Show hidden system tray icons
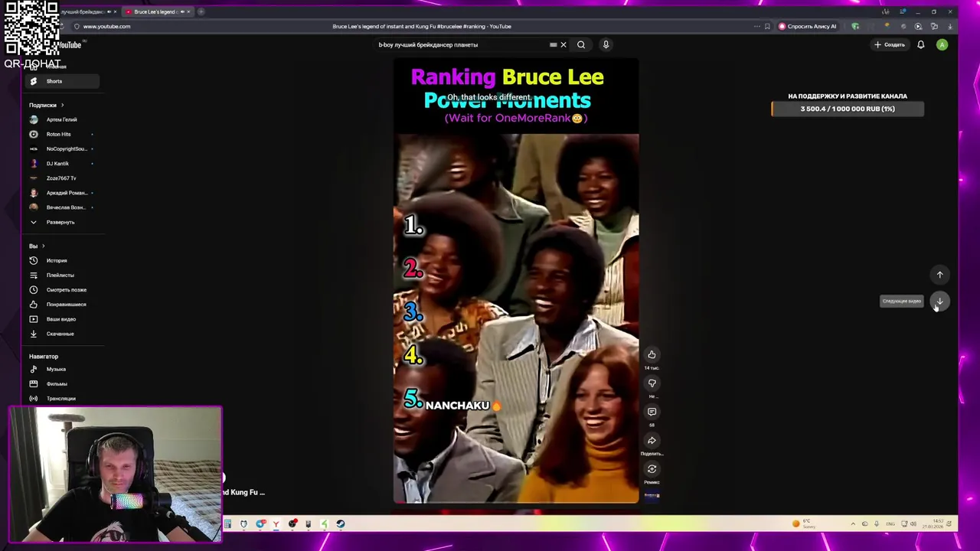 [x=853, y=524]
